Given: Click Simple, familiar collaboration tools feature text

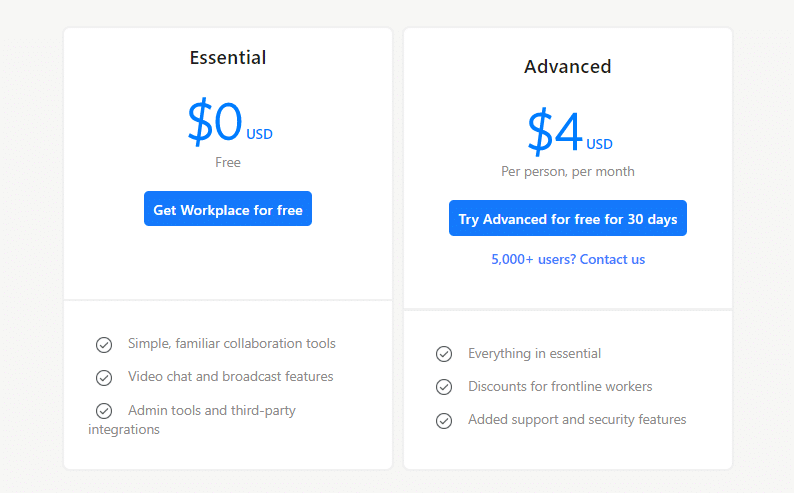Looking at the screenshot, I should [232, 344].
